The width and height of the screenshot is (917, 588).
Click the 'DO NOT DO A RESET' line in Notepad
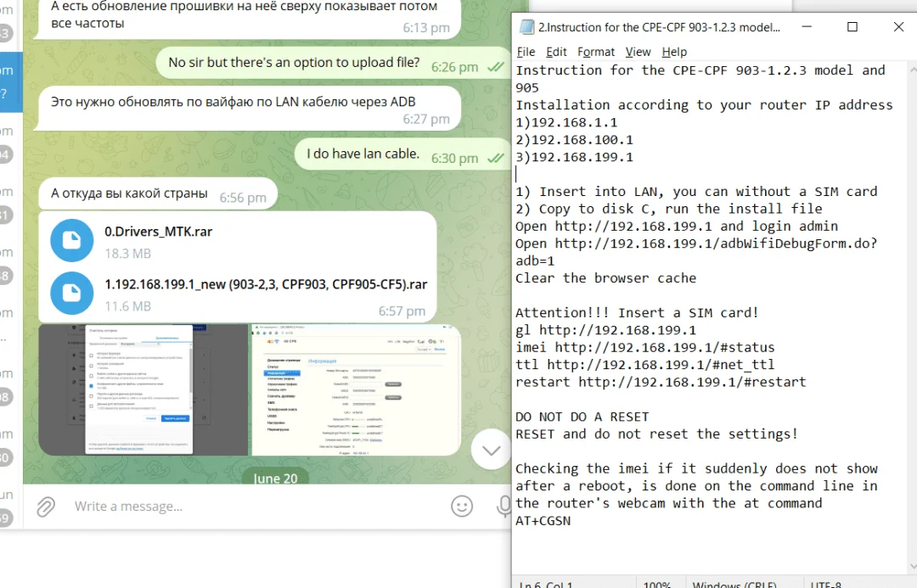[x=582, y=417]
